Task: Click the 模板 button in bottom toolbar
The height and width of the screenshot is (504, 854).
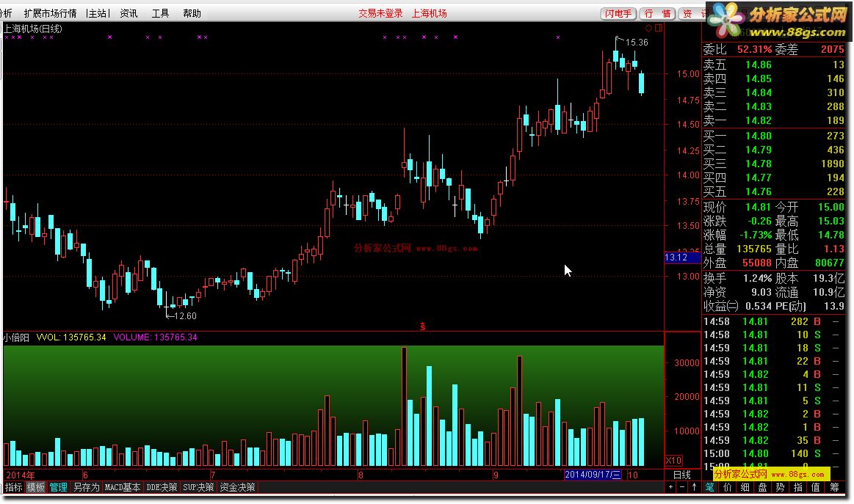Action: [36, 487]
